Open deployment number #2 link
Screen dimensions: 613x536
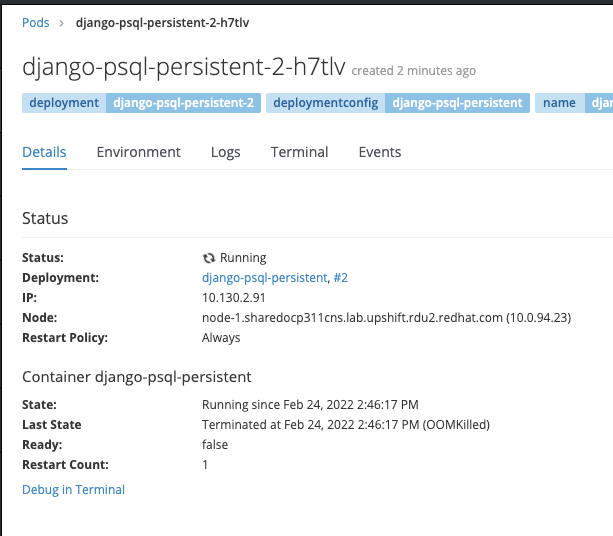341,278
